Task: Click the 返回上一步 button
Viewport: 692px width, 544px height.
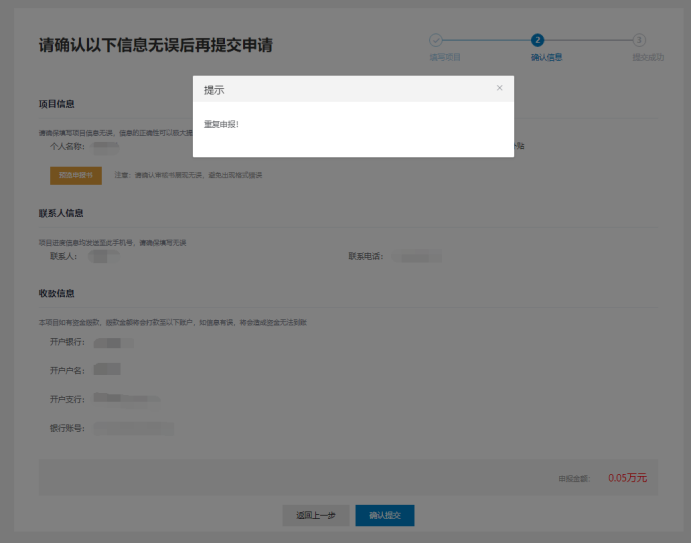Action: point(316,515)
